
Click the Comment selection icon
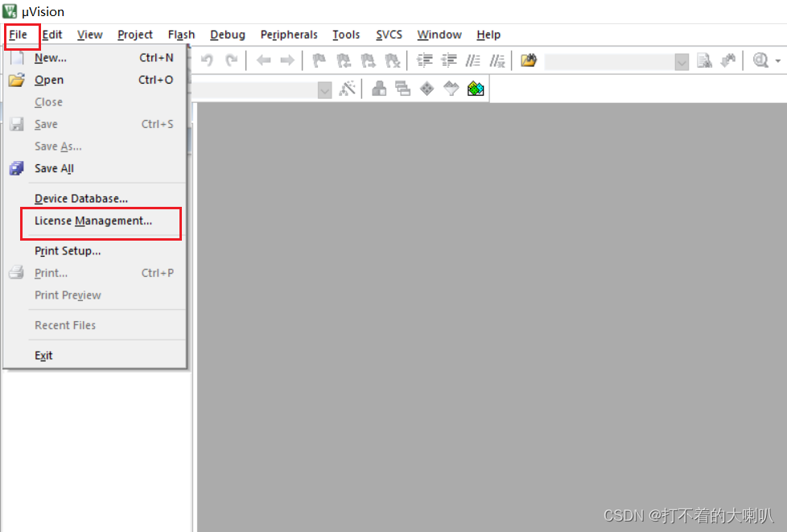click(473, 60)
